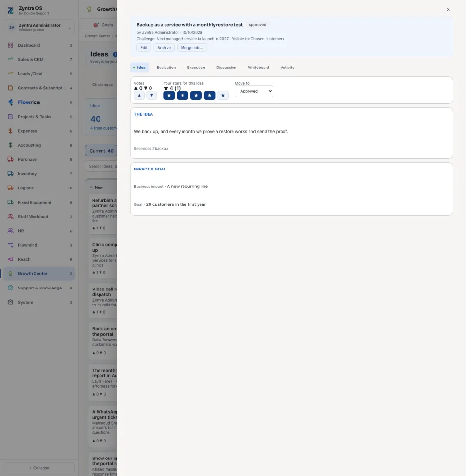The image size is (466, 476).
Task: Click the Growth Center lightbulb icon
Action: (10, 273)
